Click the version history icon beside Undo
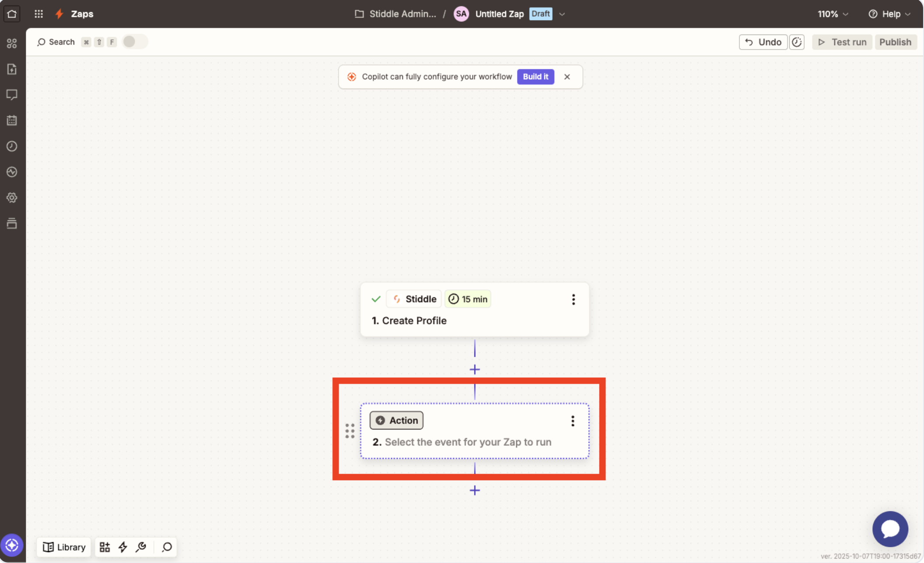This screenshot has height=563, width=924. pos(797,42)
